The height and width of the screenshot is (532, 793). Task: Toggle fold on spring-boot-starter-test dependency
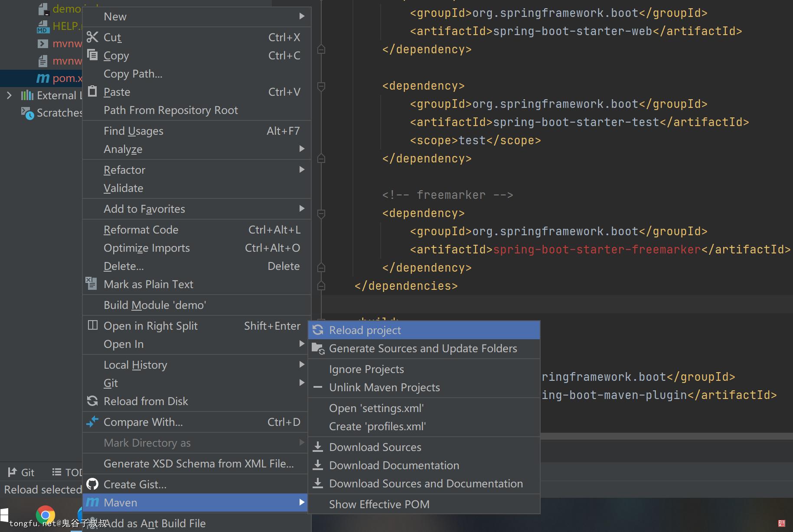click(x=321, y=86)
